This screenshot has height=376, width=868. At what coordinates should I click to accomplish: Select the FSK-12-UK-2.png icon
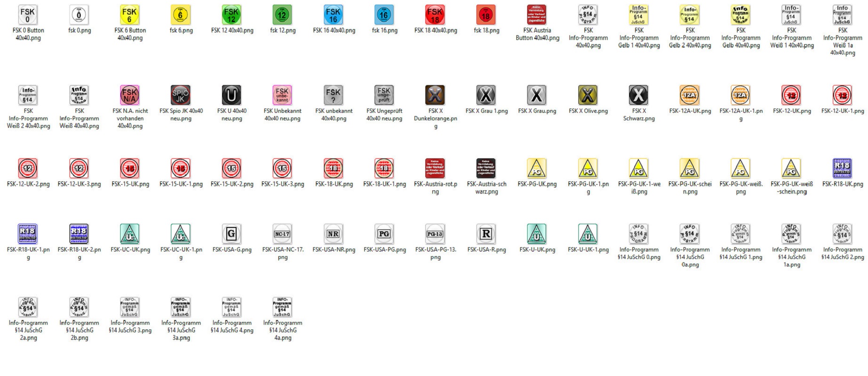tap(28, 168)
